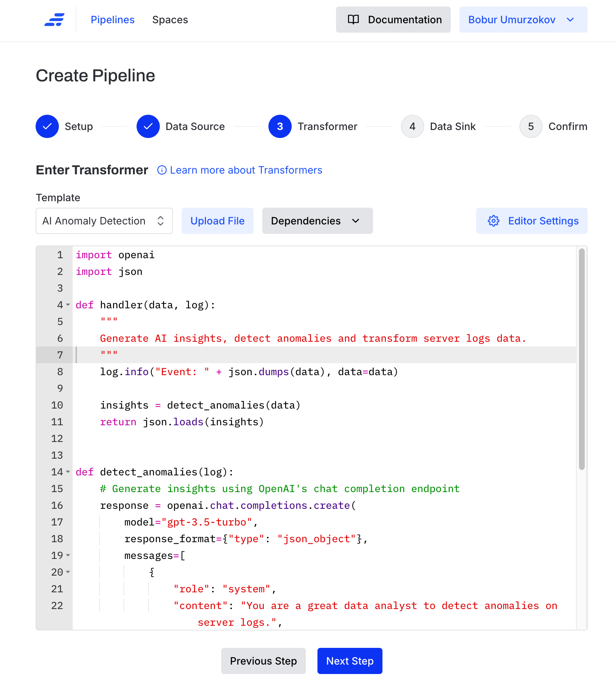
Task: Collapse the handler function fold at line 4
Action: 68,305
